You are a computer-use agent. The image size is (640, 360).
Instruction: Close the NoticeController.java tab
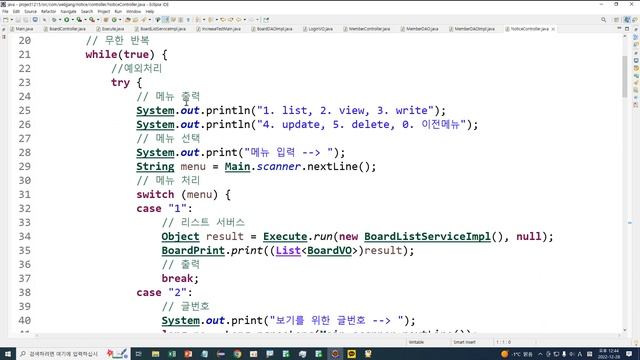[553, 29]
